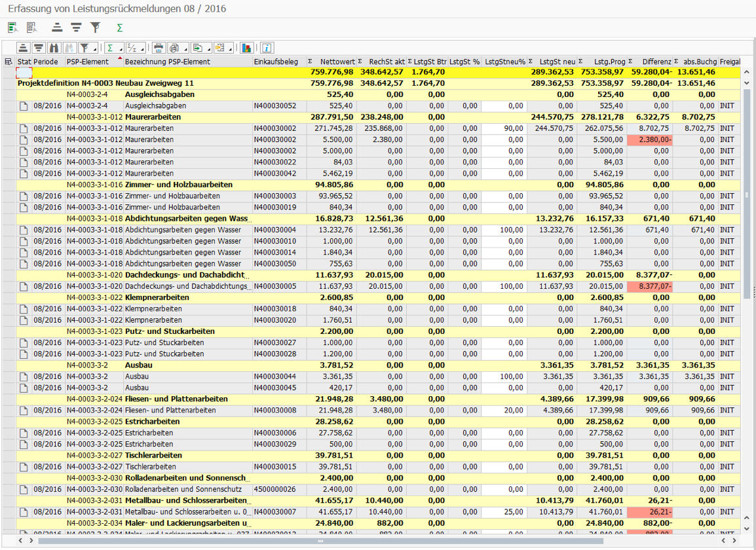The height and width of the screenshot is (550, 756).
Task: Click Select All icon in top toolbar
Action: (x=12, y=27)
